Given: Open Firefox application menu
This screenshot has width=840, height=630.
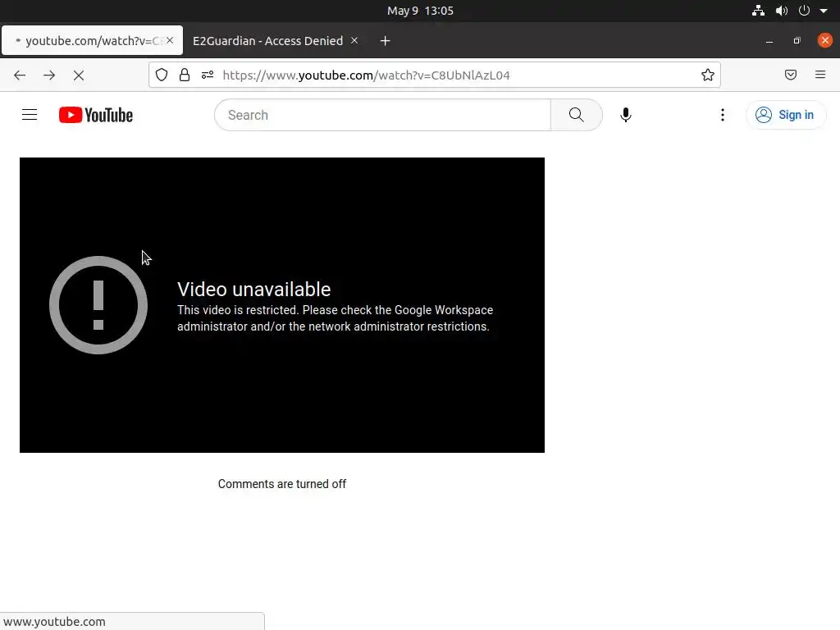Looking at the screenshot, I should [820, 75].
